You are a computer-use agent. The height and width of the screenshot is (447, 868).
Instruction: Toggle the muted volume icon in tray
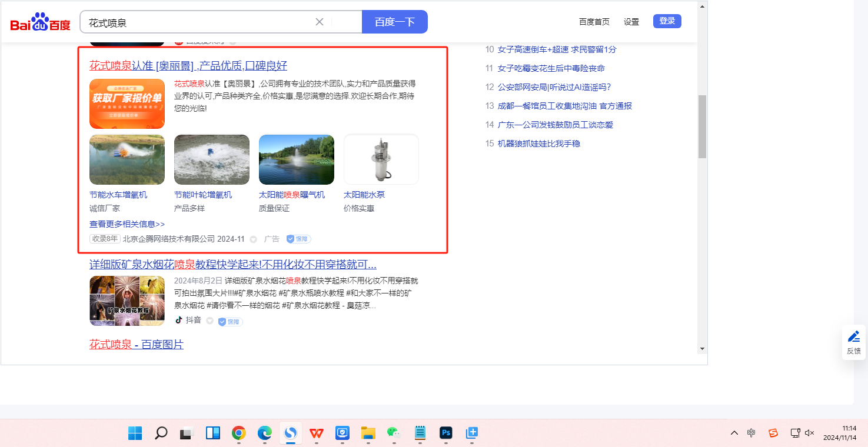point(809,433)
